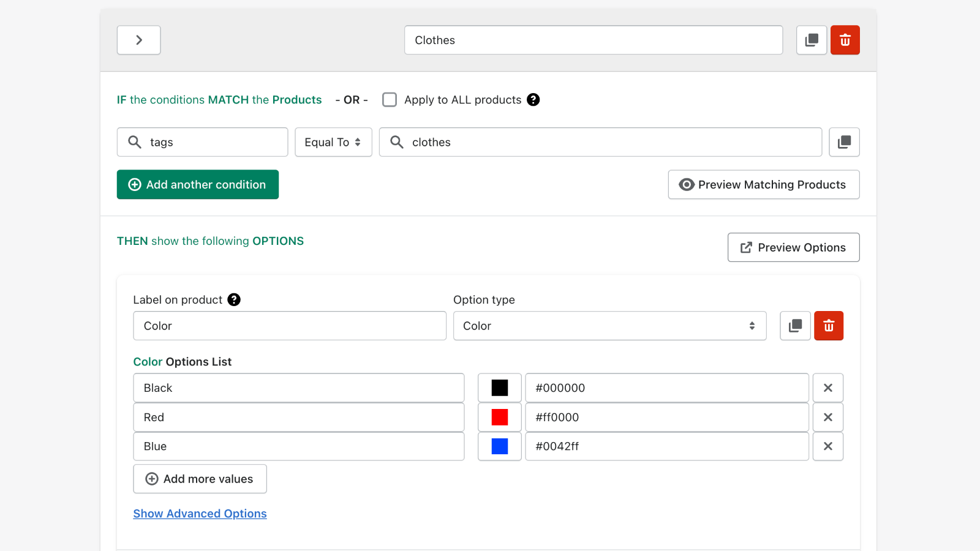
Task: Duplicate the Color option
Action: [x=794, y=326]
